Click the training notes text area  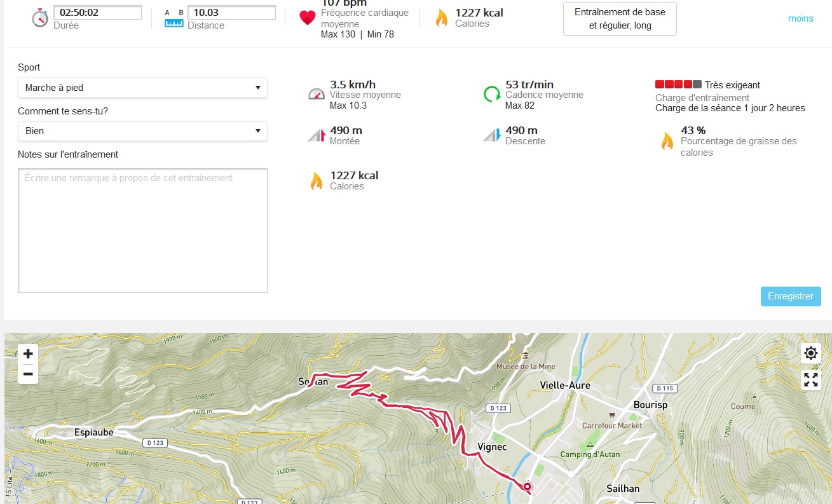(x=142, y=230)
